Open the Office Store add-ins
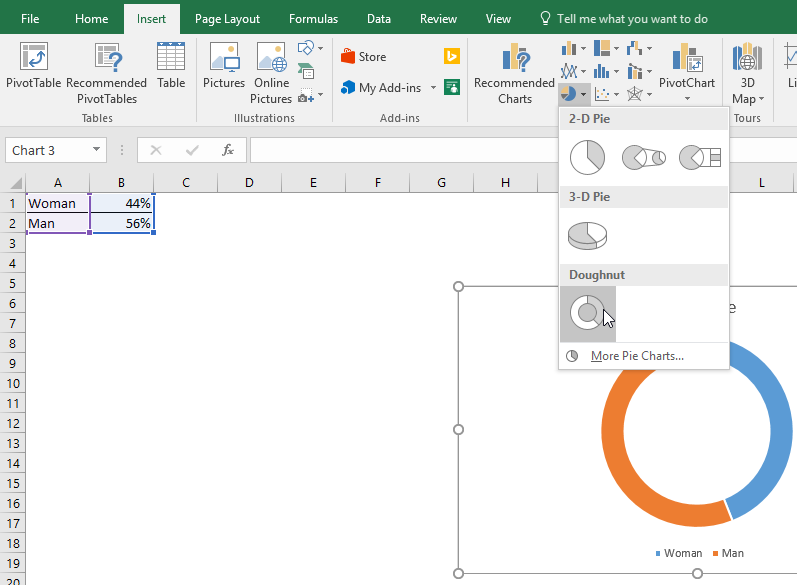The height and width of the screenshot is (585, 797). pyautogui.click(x=364, y=56)
